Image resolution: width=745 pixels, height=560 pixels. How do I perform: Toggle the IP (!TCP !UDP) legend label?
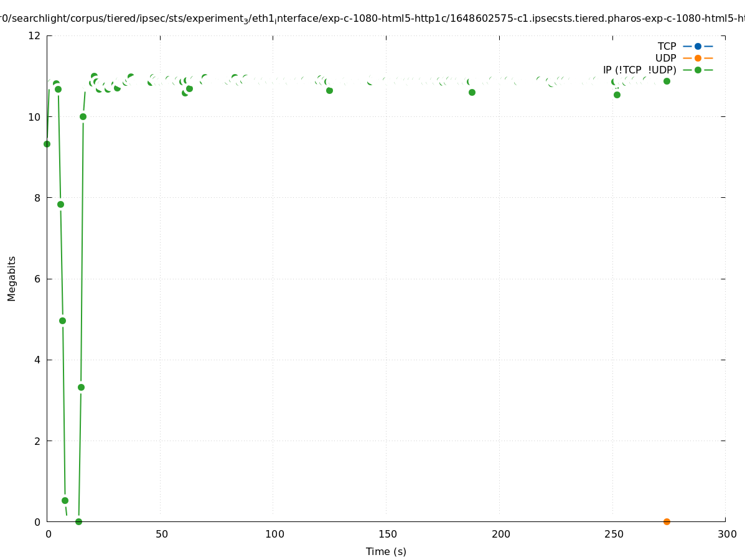639,70
